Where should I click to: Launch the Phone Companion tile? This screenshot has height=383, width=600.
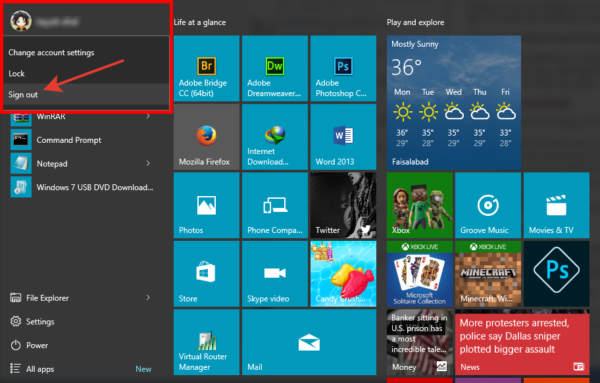point(275,205)
